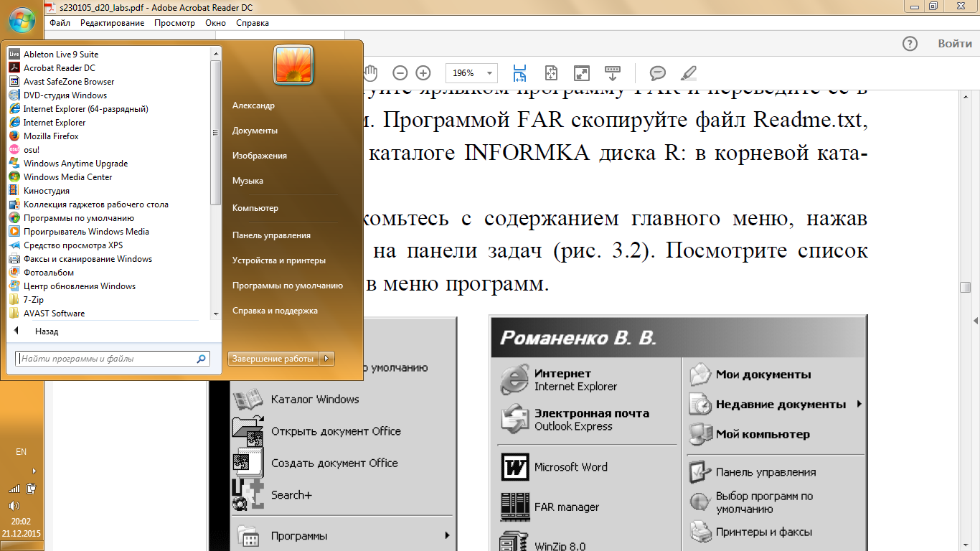Open Музыка library link
Viewport: 980px width, 551px height.
tap(248, 181)
